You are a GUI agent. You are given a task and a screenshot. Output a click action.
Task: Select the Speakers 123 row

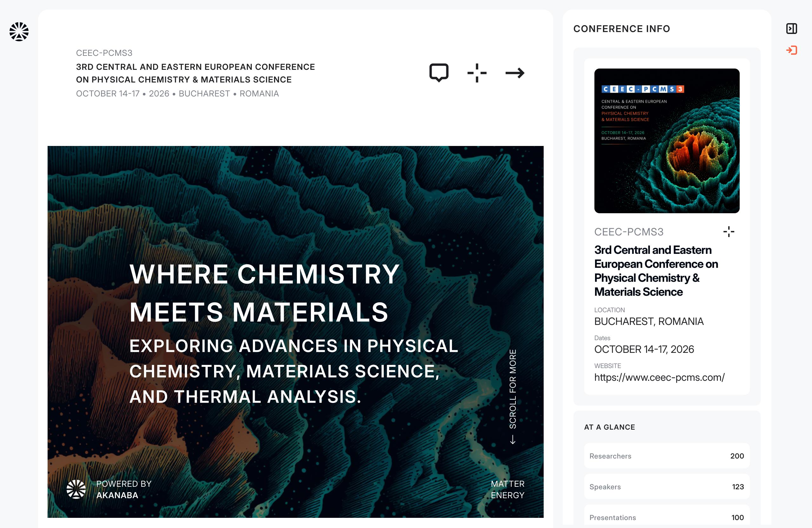[x=667, y=486]
